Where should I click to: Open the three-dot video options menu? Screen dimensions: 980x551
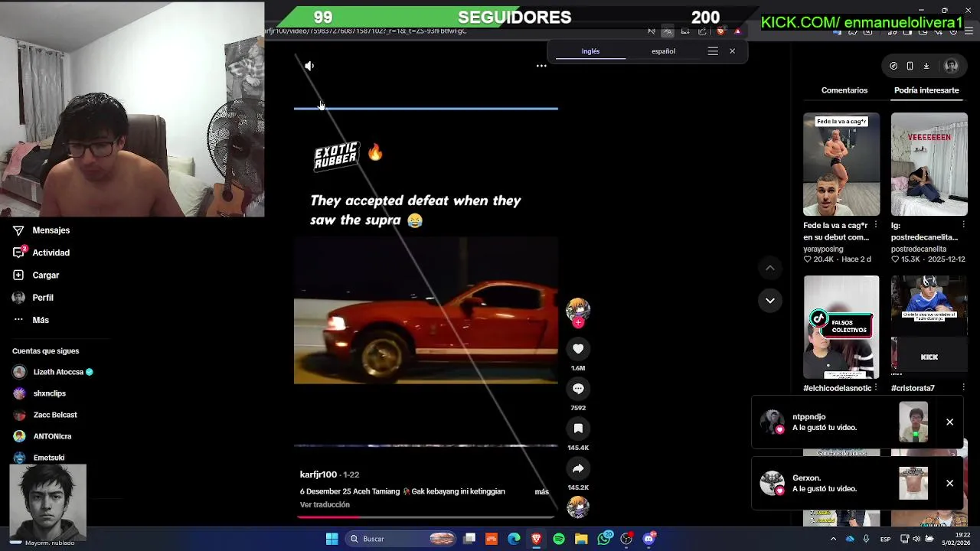click(541, 66)
